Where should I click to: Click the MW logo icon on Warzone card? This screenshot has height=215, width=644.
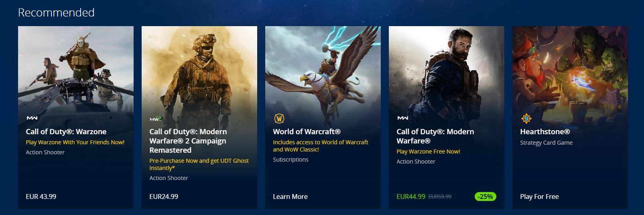point(32,118)
